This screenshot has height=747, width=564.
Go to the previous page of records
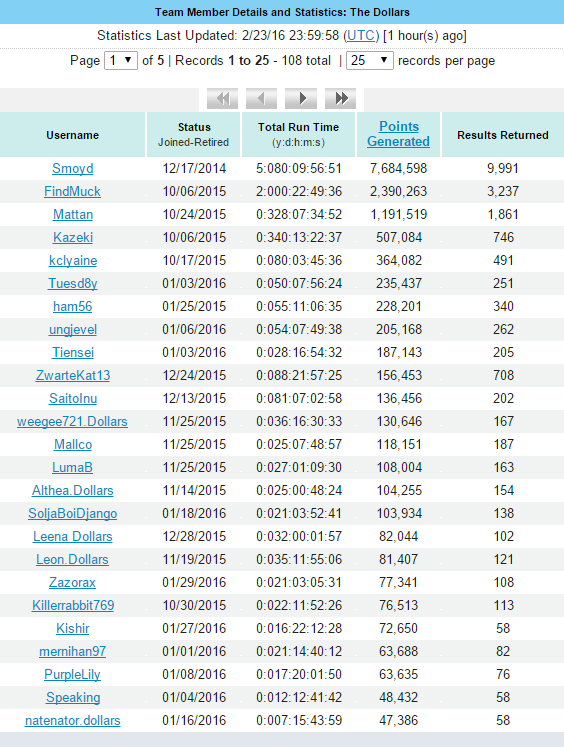click(x=262, y=99)
